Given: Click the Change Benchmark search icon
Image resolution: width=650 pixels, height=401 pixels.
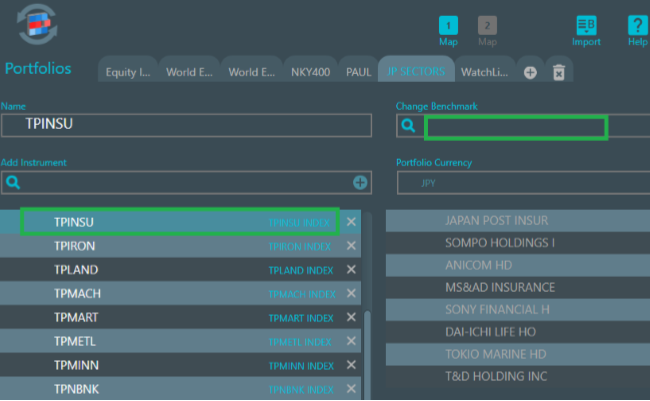Looking at the screenshot, I should tap(408, 125).
